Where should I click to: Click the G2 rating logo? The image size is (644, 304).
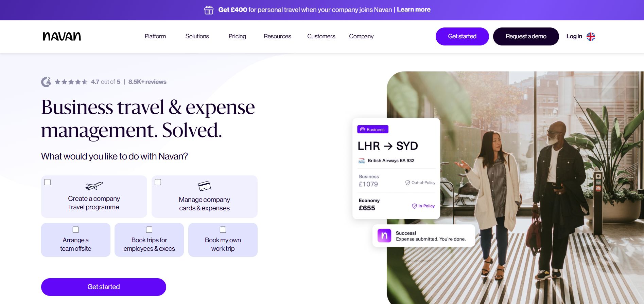(x=46, y=82)
